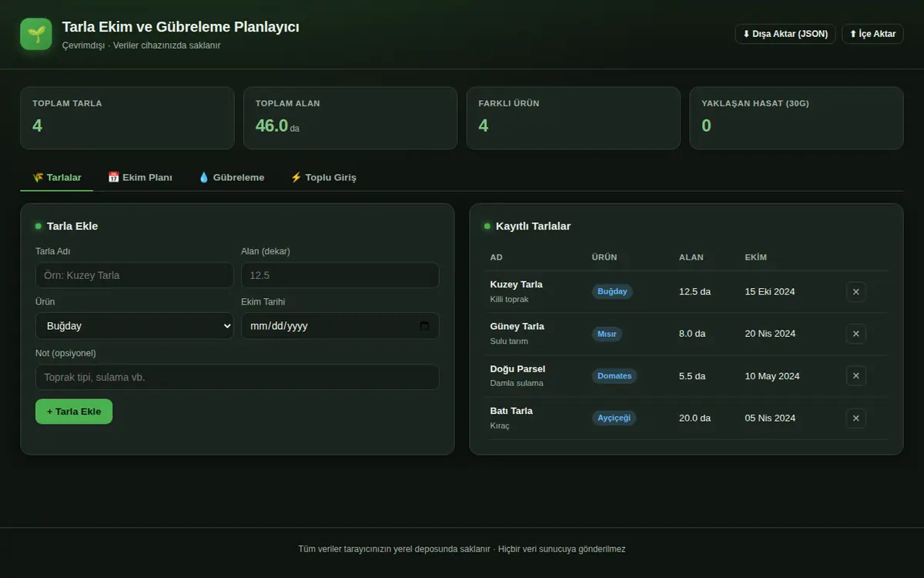924x578 pixels.
Task: Click the seedling app logo icon
Action: [36, 34]
